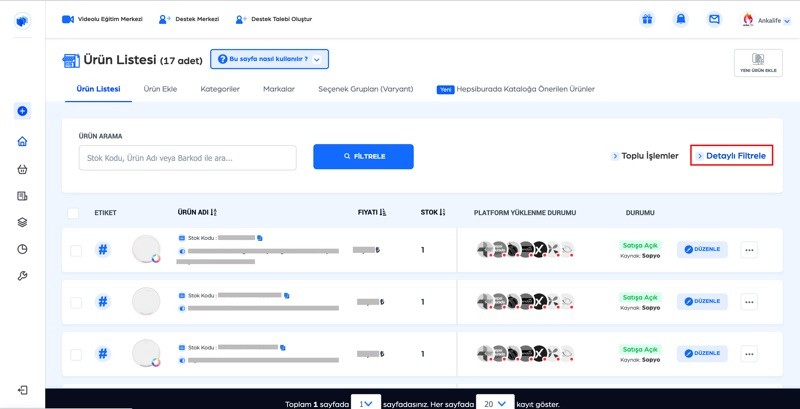Screen dimensions: 800x409
Task: Click the plus icon in the sidebar
Action: [x=22, y=111]
